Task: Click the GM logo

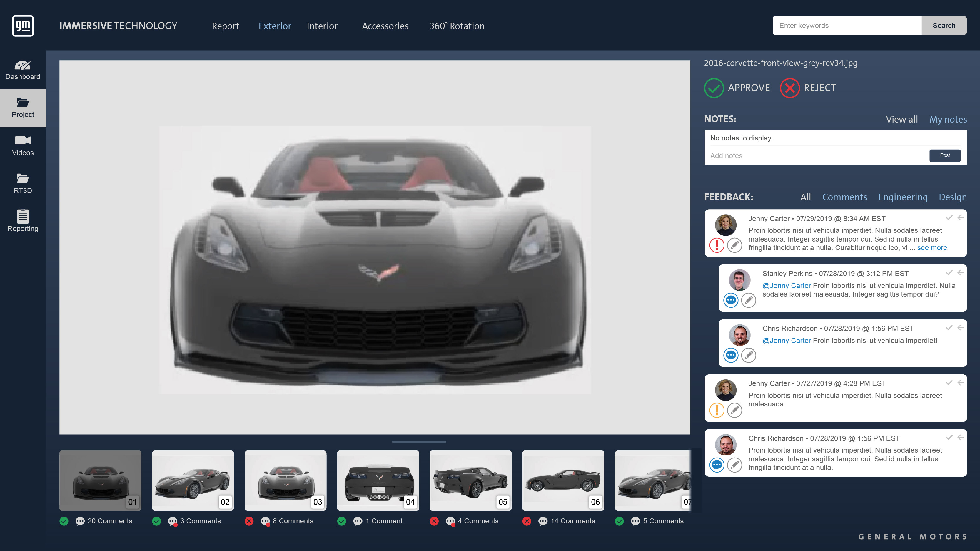Action: click(x=23, y=26)
